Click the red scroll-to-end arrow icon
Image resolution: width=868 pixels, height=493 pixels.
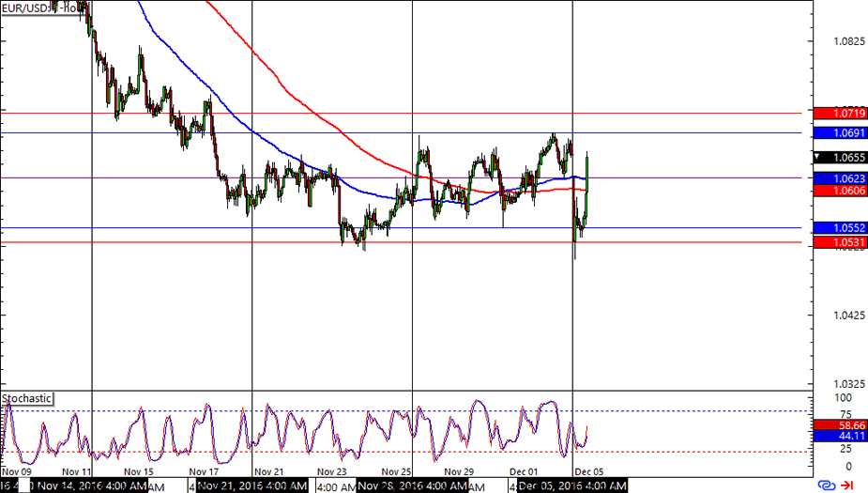[847, 485]
